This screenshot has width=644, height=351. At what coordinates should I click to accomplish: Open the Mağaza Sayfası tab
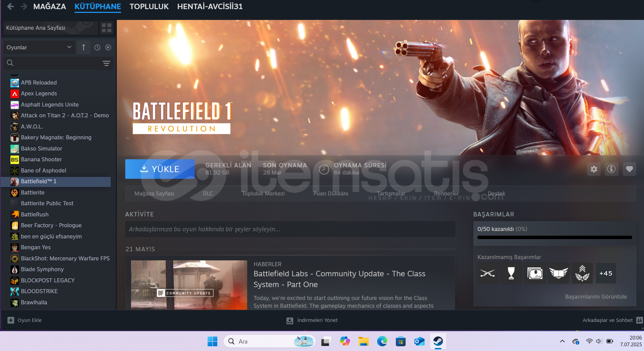(x=154, y=193)
